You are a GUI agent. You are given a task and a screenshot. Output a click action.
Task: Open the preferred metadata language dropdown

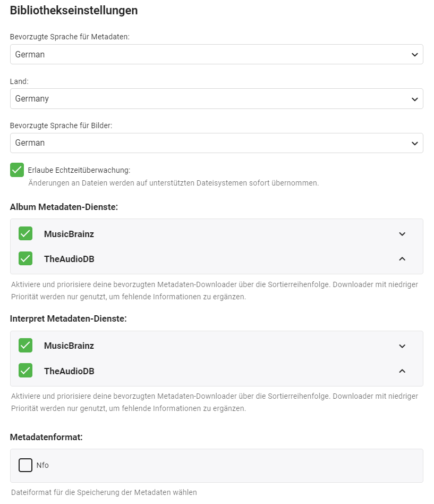[216, 54]
